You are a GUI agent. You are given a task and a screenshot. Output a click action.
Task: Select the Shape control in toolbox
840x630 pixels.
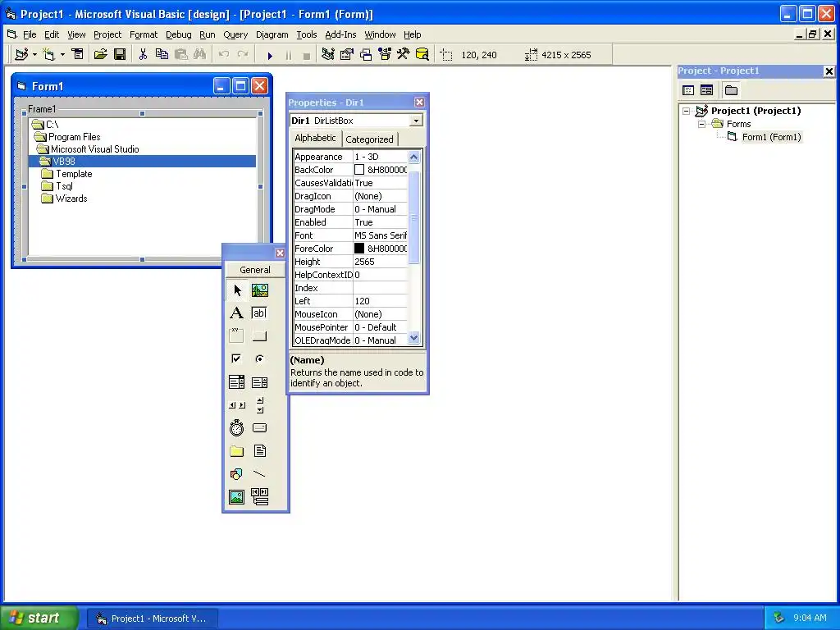pos(237,474)
